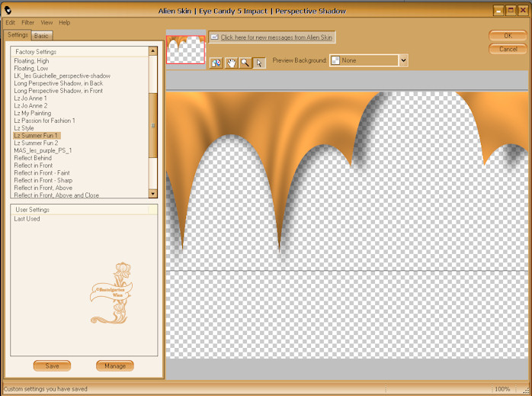
Task: Select the Lz Summer Fun 1 preset
Action: tap(37, 136)
